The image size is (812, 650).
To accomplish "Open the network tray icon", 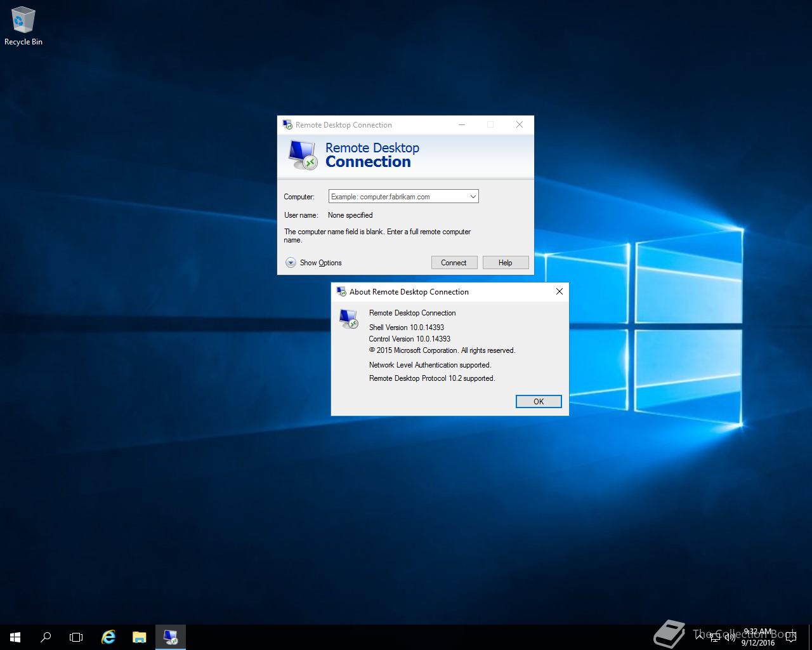I will click(715, 637).
